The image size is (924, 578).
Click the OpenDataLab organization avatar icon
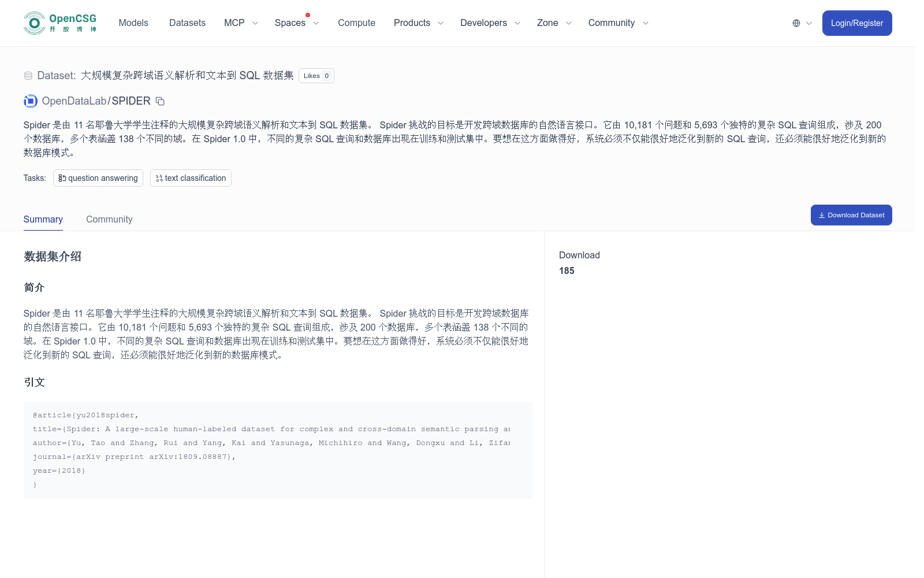tap(31, 101)
